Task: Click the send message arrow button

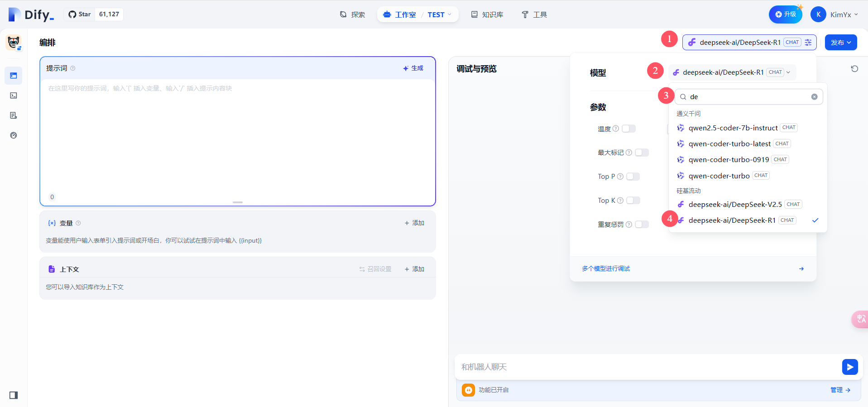Action: (x=850, y=367)
